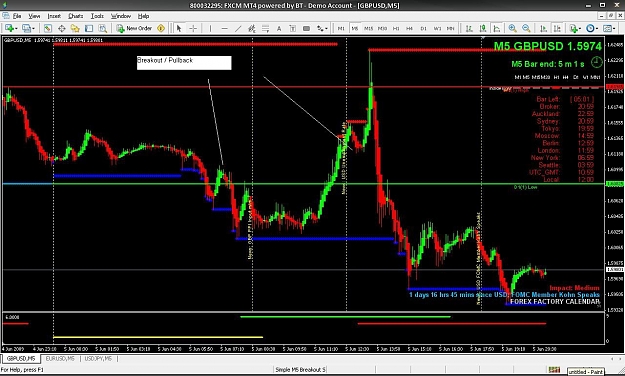625x376 pixels.
Task: Click 'For Help, press F1' status text
Action: point(22,370)
